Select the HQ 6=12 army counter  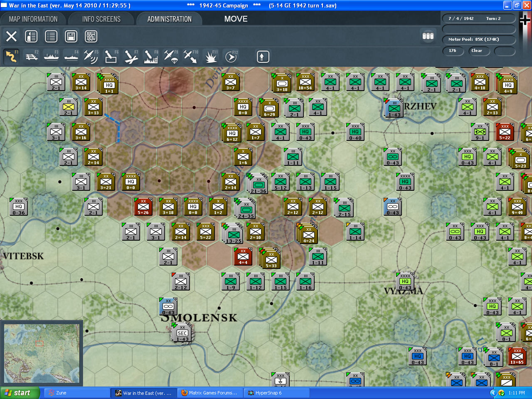[x=232, y=133]
